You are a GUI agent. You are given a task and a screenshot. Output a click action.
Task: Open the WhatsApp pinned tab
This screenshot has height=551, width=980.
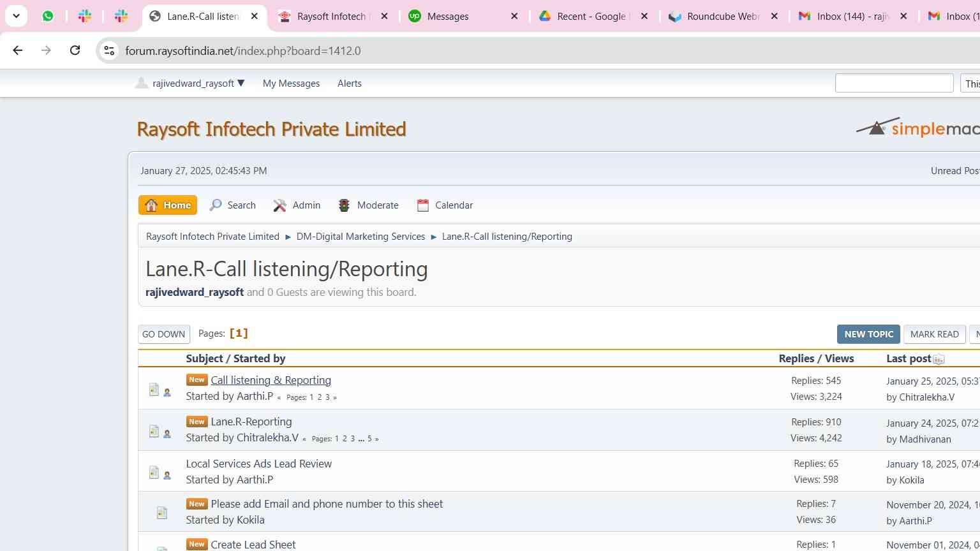48,16
